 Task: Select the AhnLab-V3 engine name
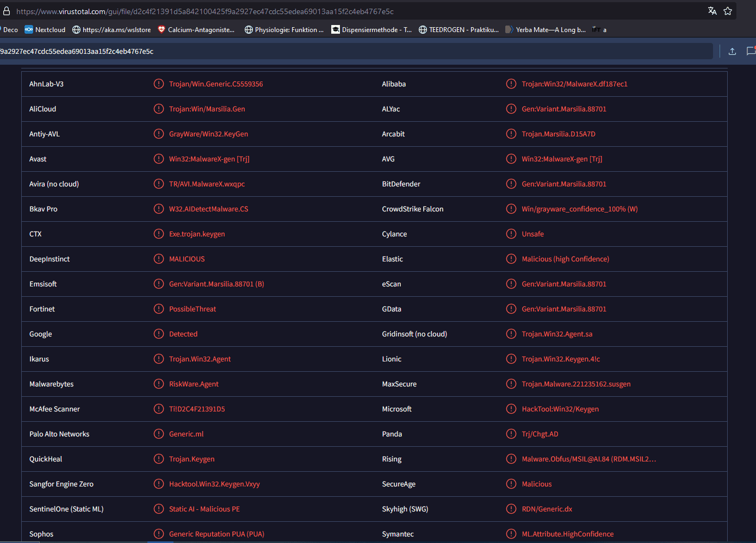point(46,84)
